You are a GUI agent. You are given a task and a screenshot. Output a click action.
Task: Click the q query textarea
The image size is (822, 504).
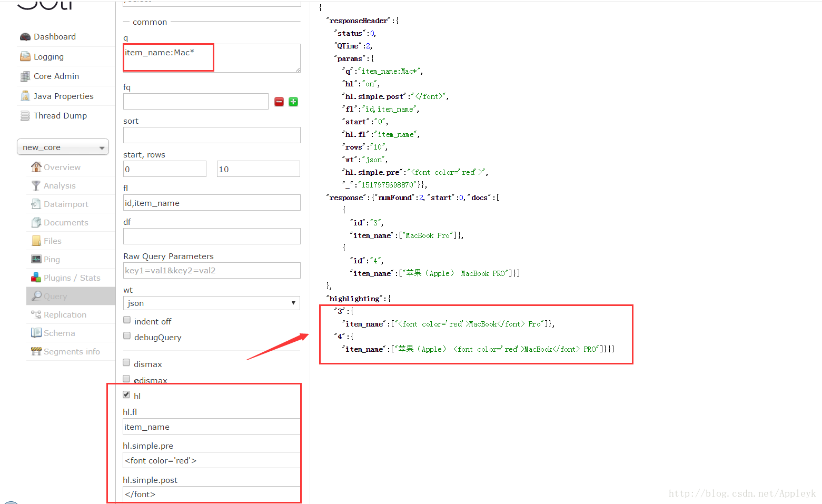(x=212, y=58)
